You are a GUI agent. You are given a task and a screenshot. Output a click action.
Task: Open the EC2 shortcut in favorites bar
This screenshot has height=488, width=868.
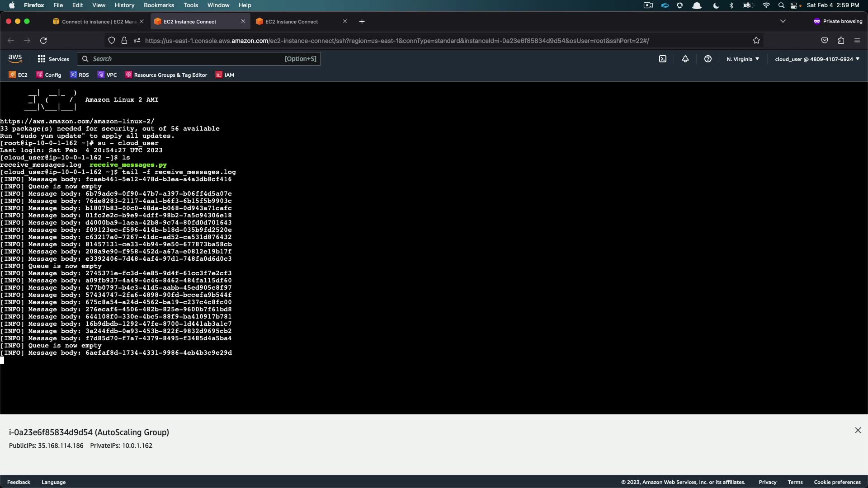(18, 75)
